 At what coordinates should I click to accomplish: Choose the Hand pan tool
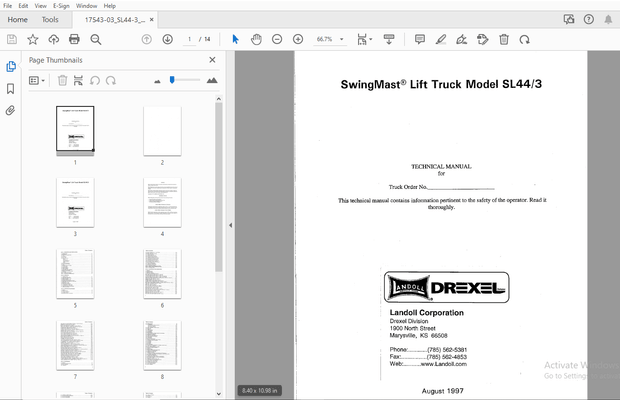click(x=256, y=39)
